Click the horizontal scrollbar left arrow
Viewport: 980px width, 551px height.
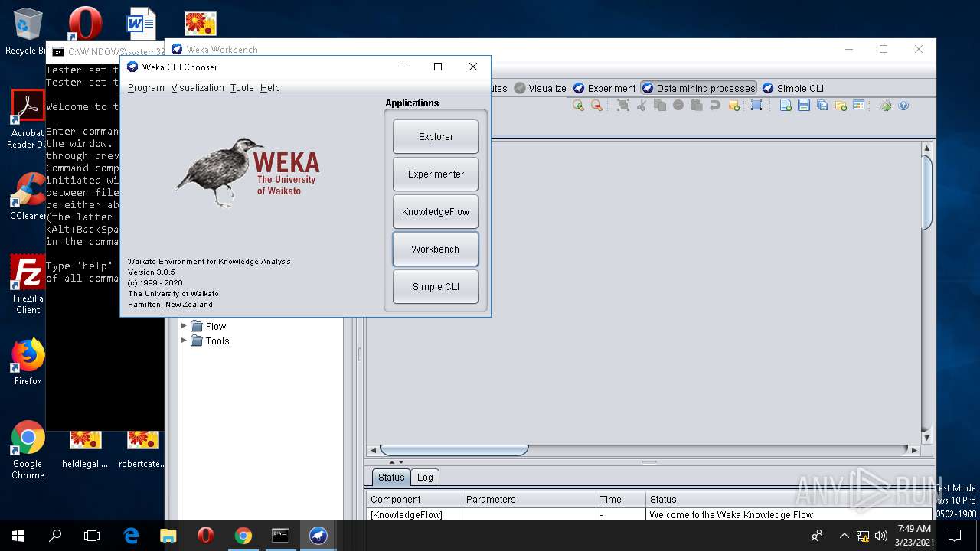(x=373, y=450)
